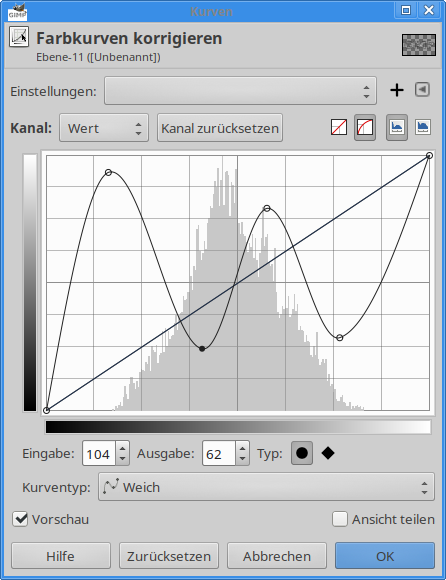Open the Einstellungen presets dropdown
The image size is (446, 580).
(240, 91)
